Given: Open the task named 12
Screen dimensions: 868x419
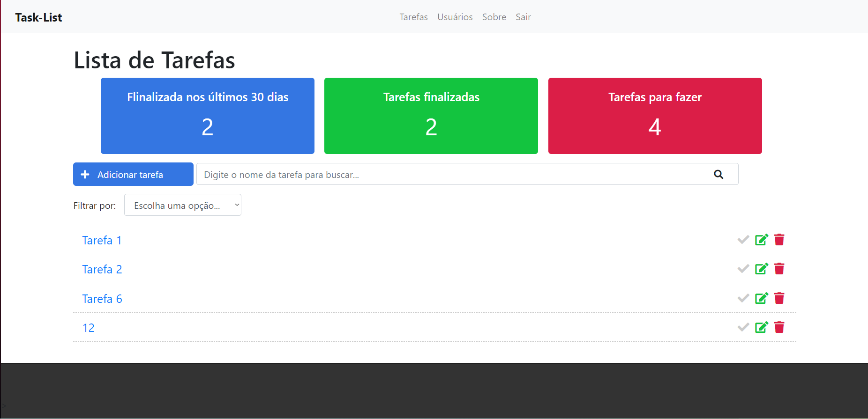Looking at the screenshot, I should (89, 328).
